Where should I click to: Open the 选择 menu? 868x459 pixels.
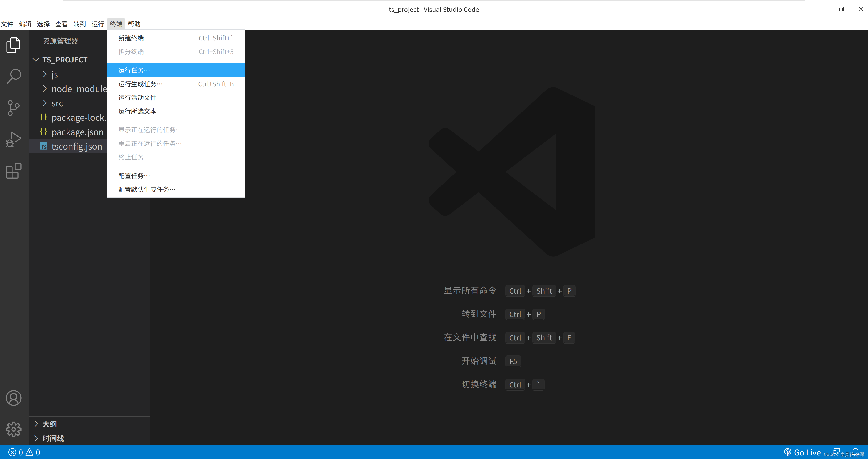tap(43, 24)
